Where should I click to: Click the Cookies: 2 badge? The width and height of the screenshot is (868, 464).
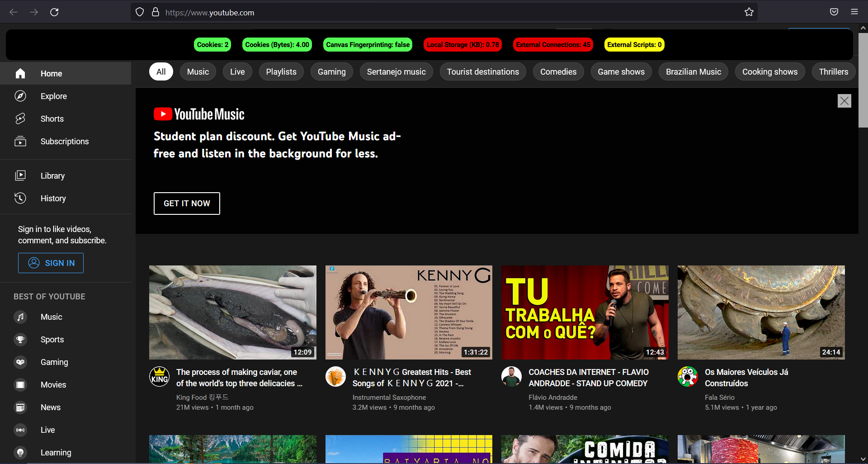pos(212,44)
